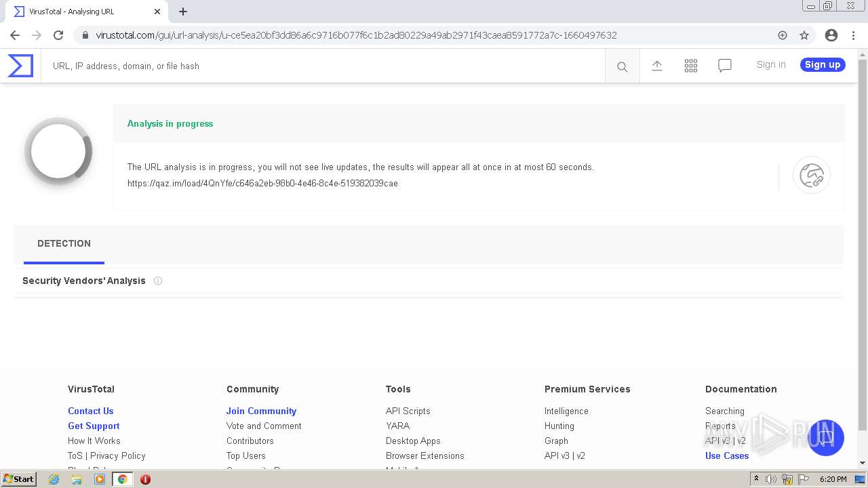The image size is (868, 488).
Task: Open Searching documentation link
Action: [x=725, y=411]
